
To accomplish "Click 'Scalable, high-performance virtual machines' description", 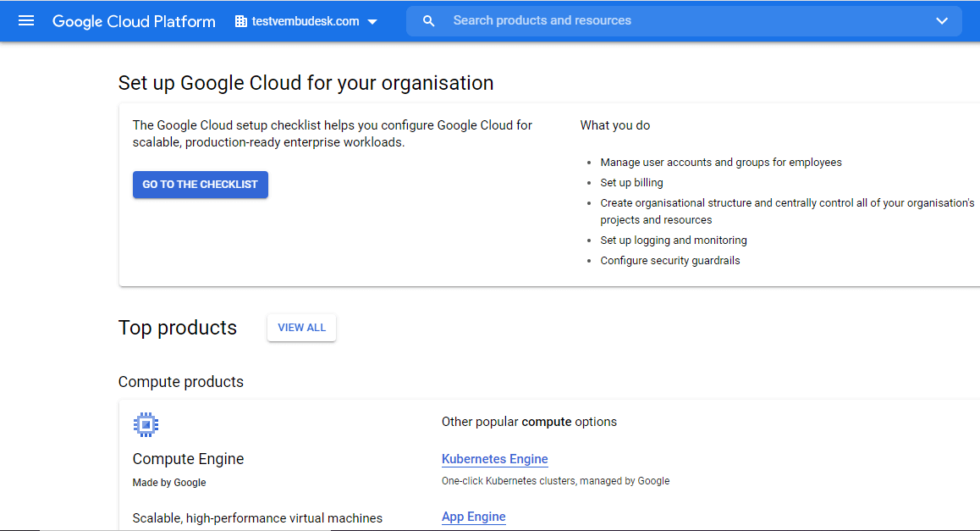I will click(x=257, y=518).
